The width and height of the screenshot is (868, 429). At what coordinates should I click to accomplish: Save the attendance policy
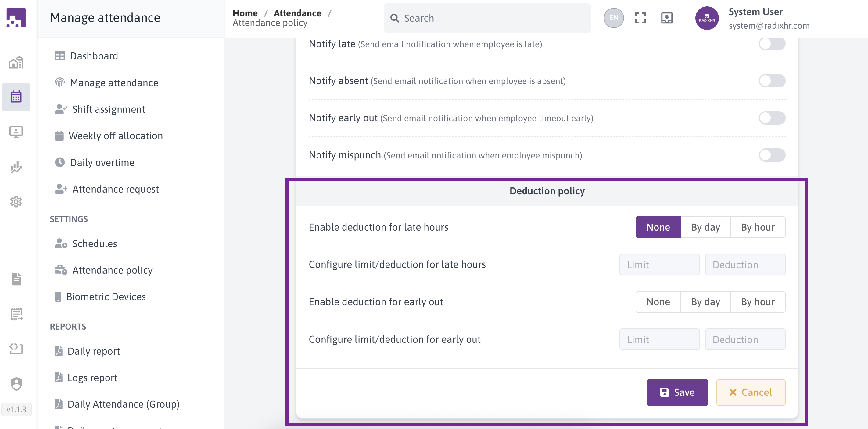[x=677, y=392]
